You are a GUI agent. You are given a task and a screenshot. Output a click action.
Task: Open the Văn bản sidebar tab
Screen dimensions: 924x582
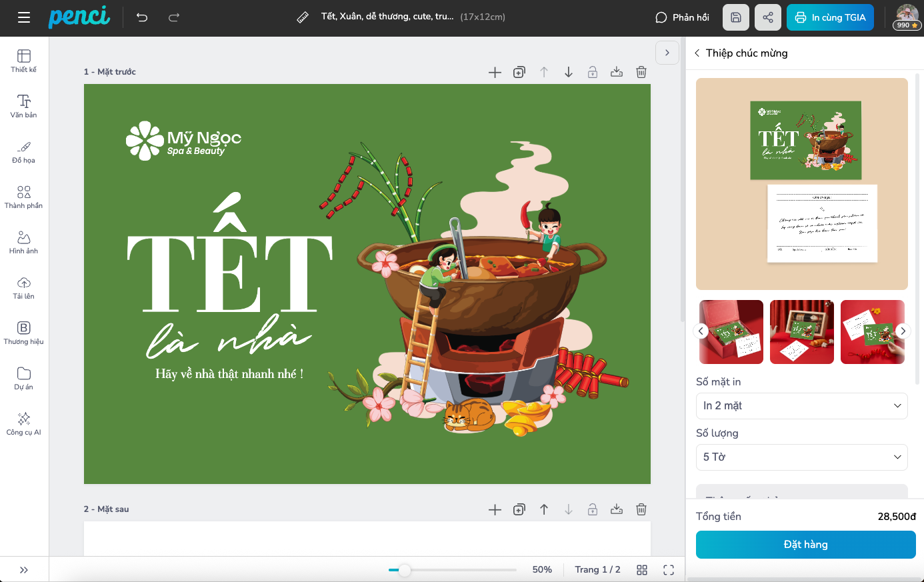click(24, 106)
